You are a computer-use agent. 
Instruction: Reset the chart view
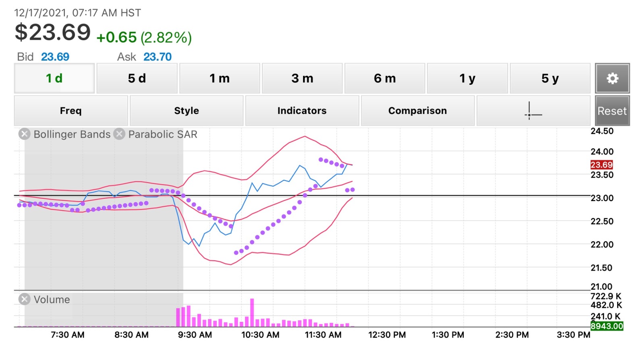point(612,111)
